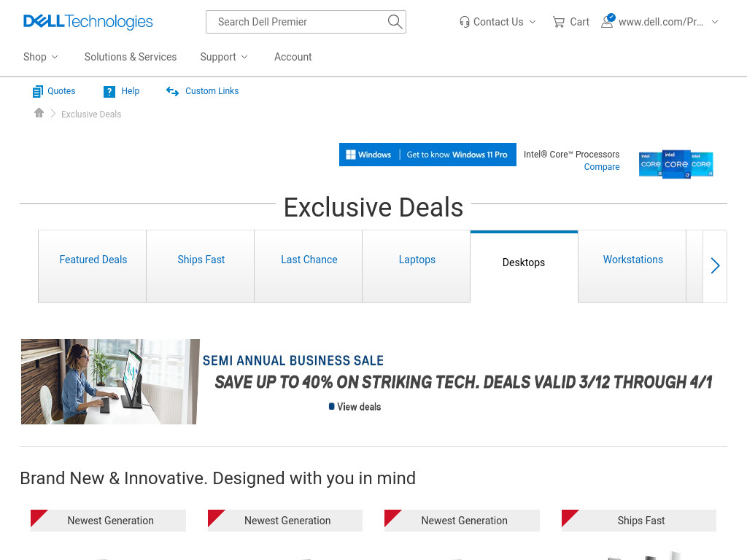Click the Contact Us headset icon
Image resolution: width=747 pixels, height=560 pixels.
465,22
